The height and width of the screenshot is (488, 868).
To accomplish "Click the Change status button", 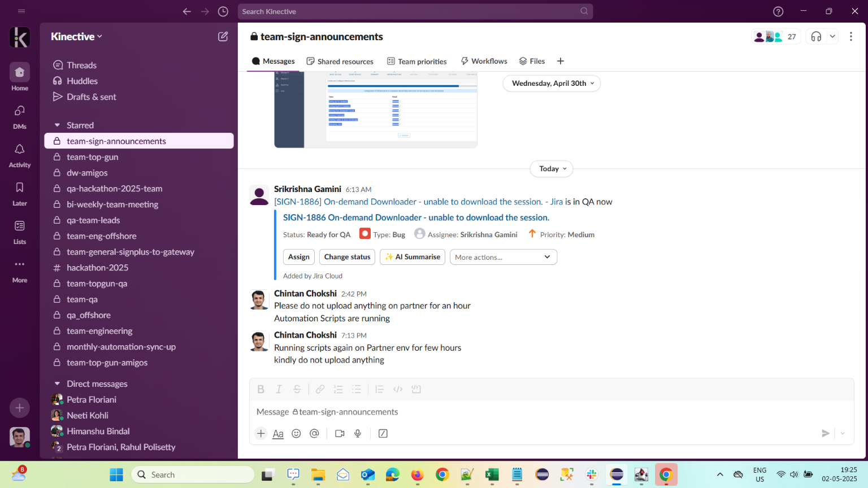I will [348, 257].
